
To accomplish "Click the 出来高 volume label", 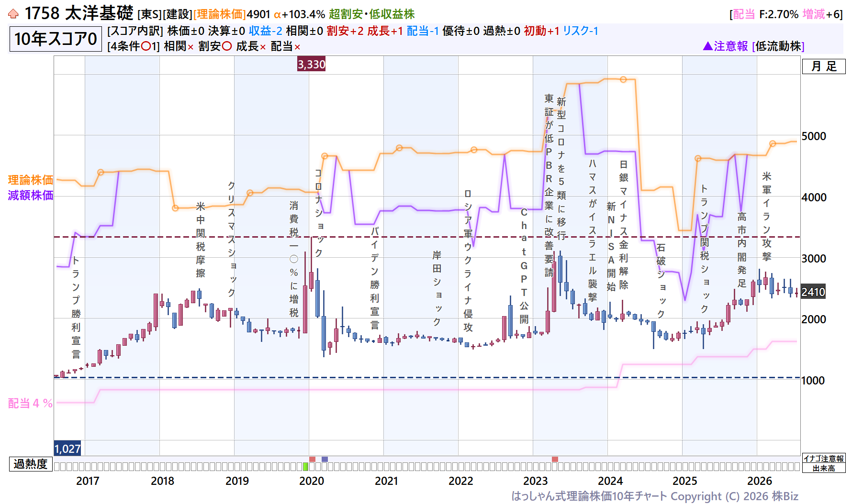I will click(x=824, y=468).
